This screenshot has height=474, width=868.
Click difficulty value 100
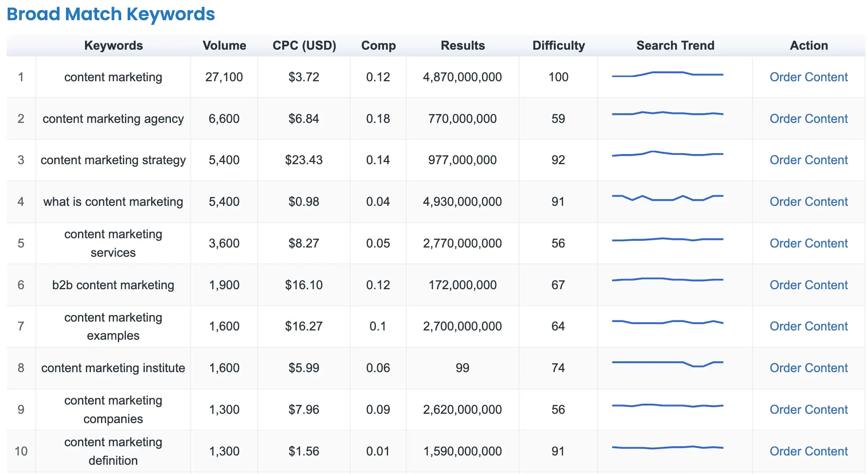pos(558,77)
